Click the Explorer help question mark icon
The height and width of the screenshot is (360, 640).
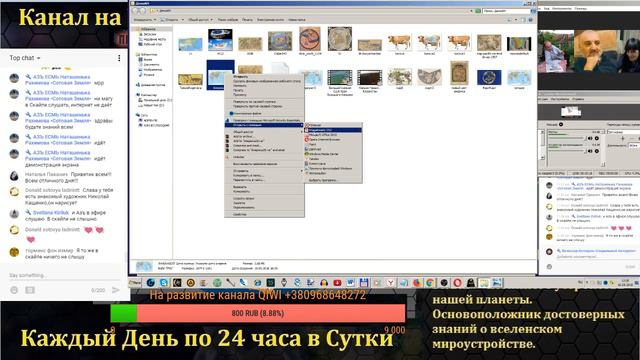[x=531, y=20]
